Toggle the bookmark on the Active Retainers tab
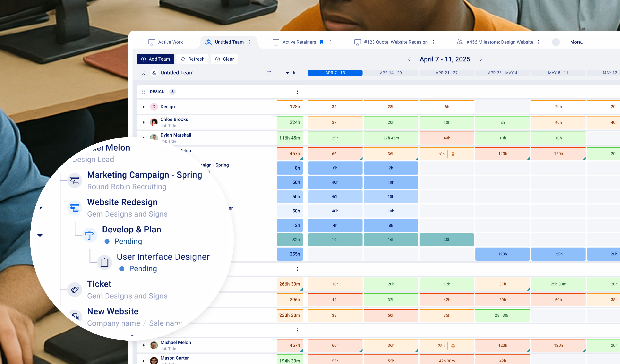Screen dimensions: 620x364 (322, 42)
